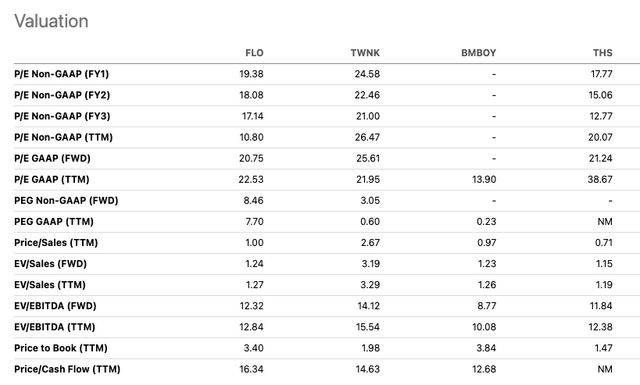Click the P/E GAAP (TTM) row label
The width and height of the screenshot is (640, 385).
(x=52, y=180)
